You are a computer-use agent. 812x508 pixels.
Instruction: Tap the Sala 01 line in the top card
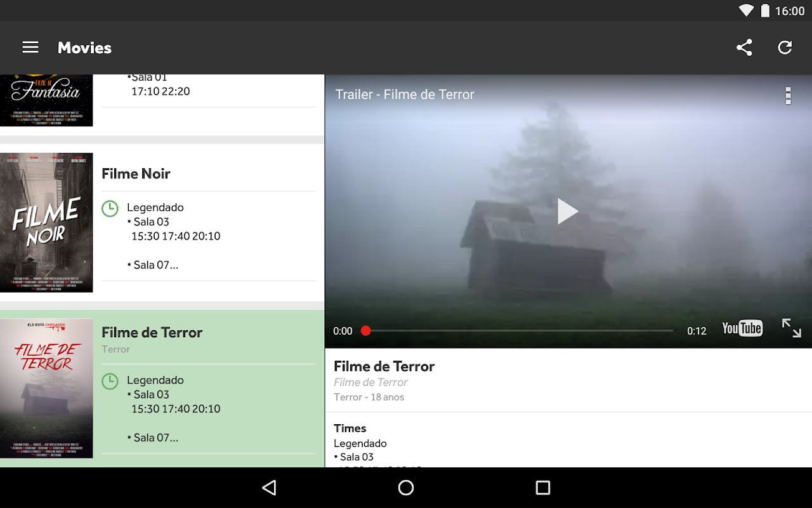(147, 77)
